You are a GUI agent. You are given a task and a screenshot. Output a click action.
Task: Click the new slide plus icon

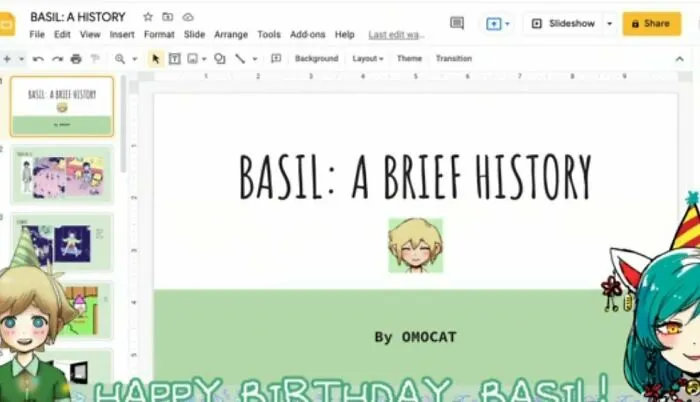7,59
